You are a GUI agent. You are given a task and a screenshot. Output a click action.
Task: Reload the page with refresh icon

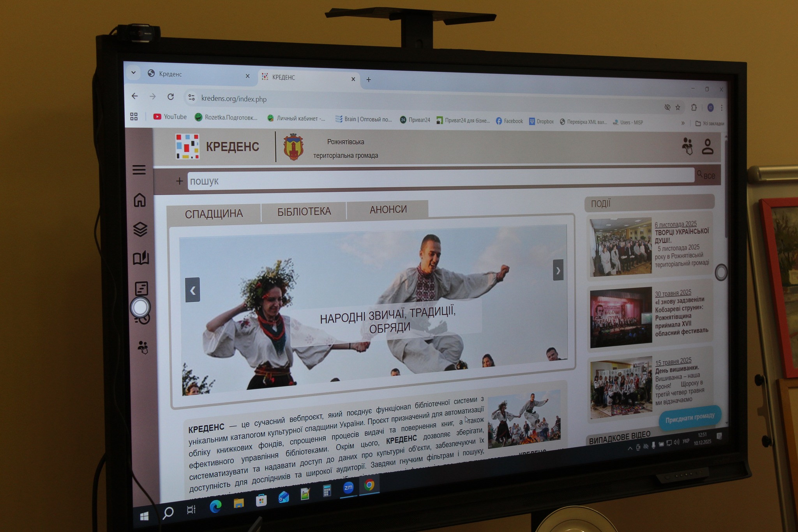(171, 97)
